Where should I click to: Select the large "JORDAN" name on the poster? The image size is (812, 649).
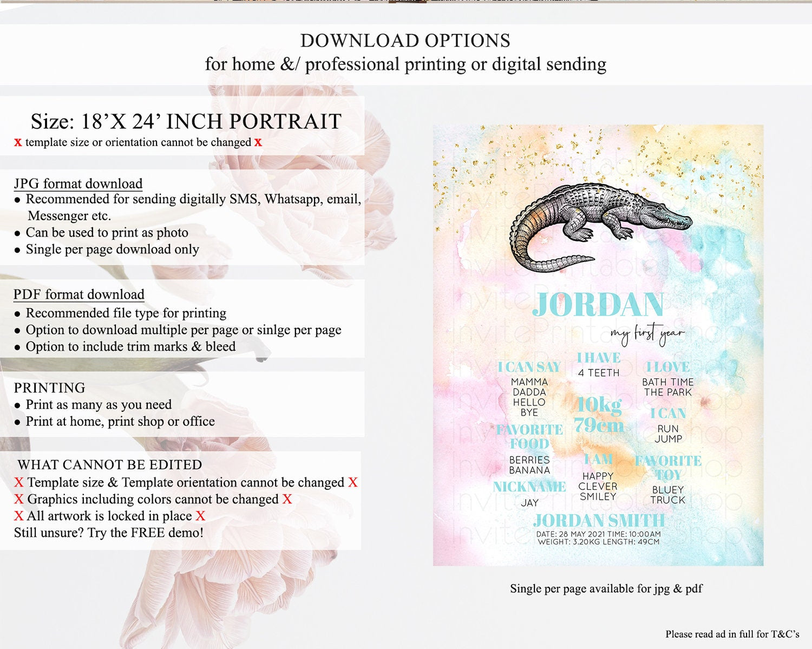[x=598, y=305]
